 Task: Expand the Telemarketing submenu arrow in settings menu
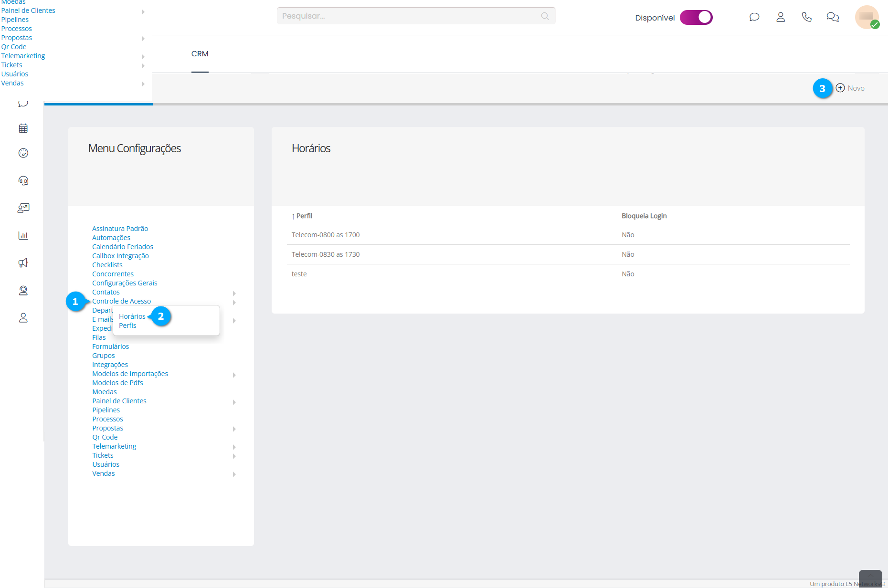(234, 447)
